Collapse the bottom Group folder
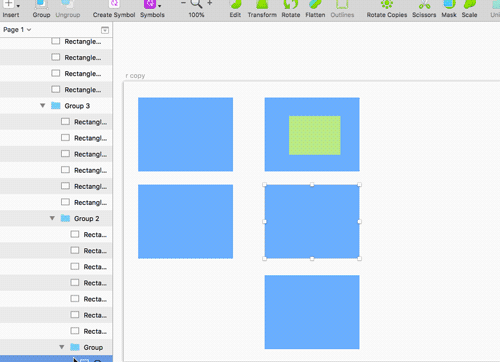 click(62, 347)
